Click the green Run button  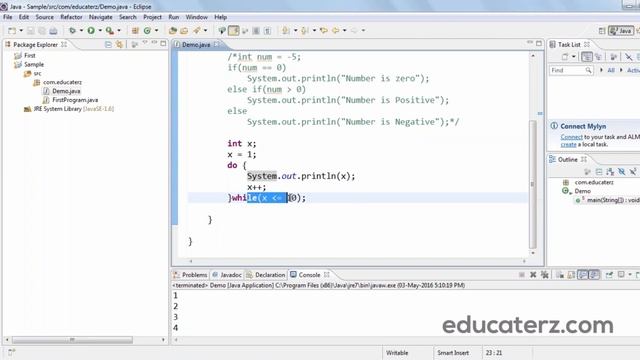pyautogui.click(x=91, y=31)
